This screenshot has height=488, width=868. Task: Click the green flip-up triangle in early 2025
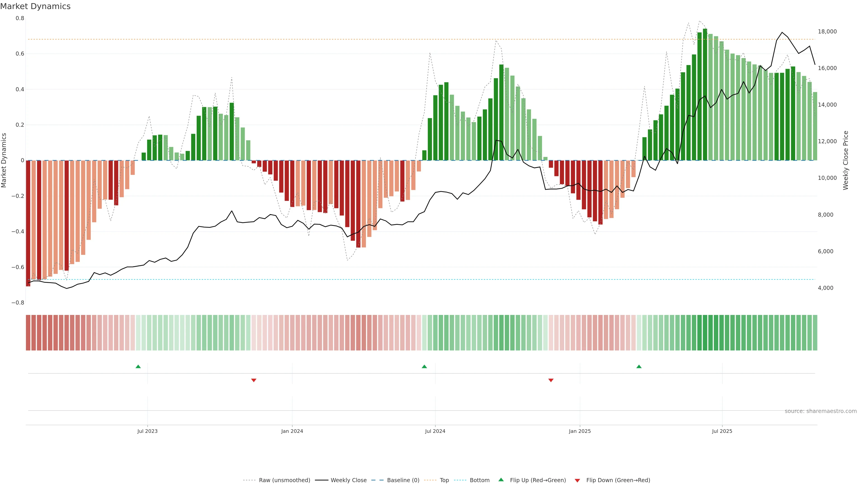click(639, 366)
